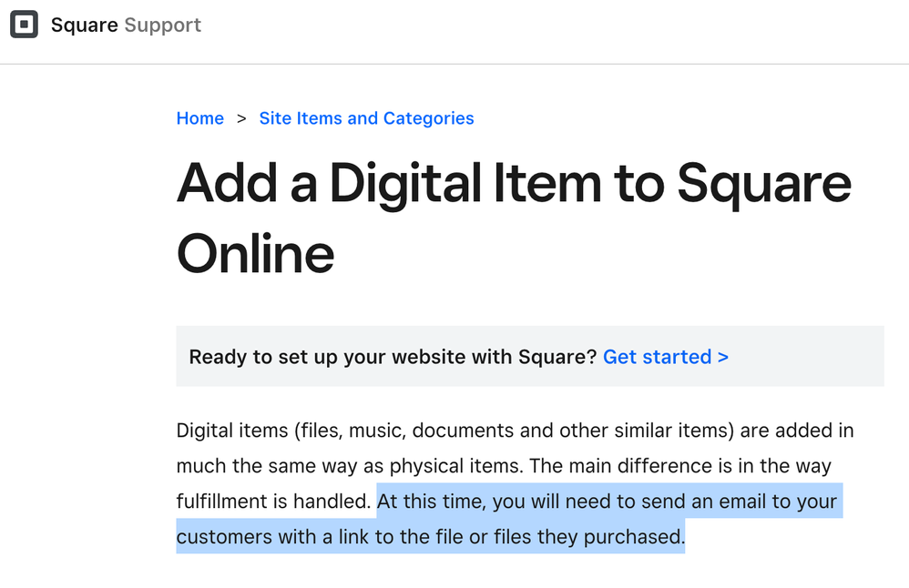
Task: Click 'files they purchased' at highlight end
Action: coord(589,537)
